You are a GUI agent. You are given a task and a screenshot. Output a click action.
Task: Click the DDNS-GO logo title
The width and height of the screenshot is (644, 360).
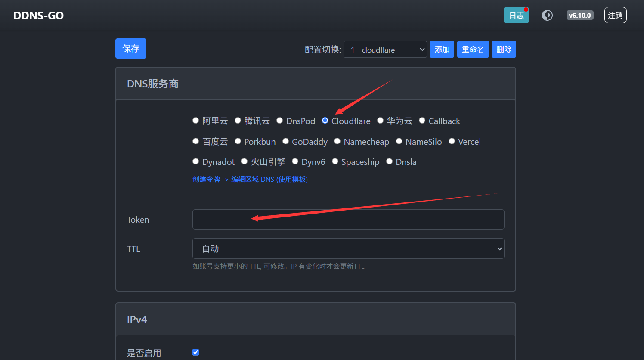tap(38, 16)
